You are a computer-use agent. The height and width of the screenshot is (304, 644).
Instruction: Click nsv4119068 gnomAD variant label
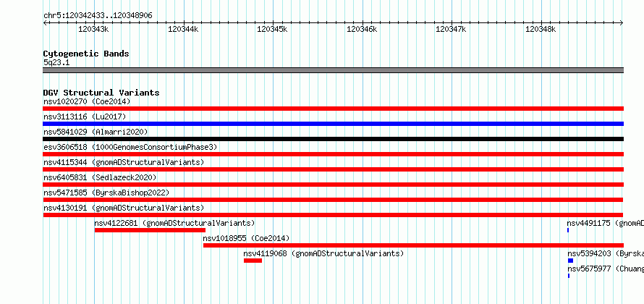pos(323,253)
